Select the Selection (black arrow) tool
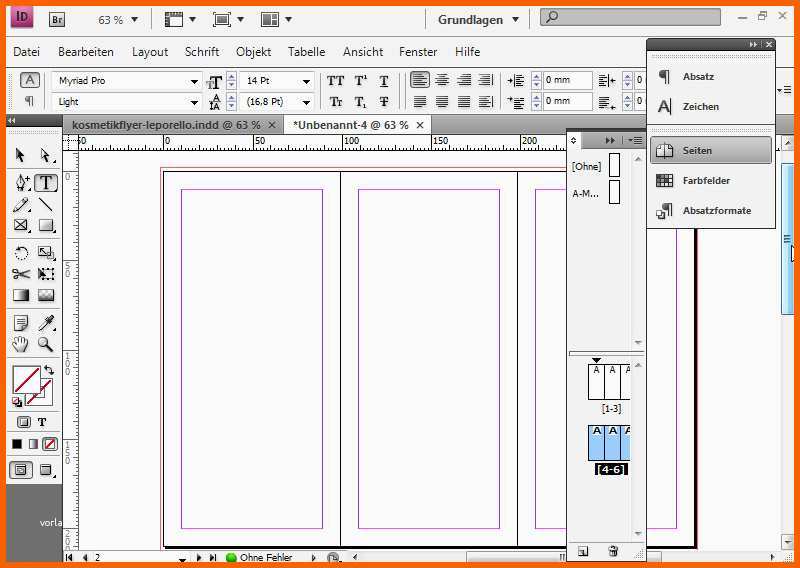The height and width of the screenshot is (568, 800). 20,155
